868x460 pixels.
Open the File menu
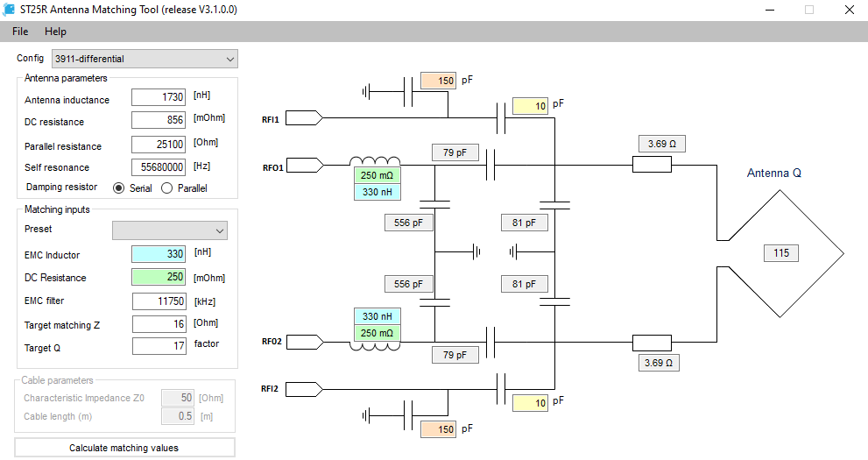tap(20, 32)
